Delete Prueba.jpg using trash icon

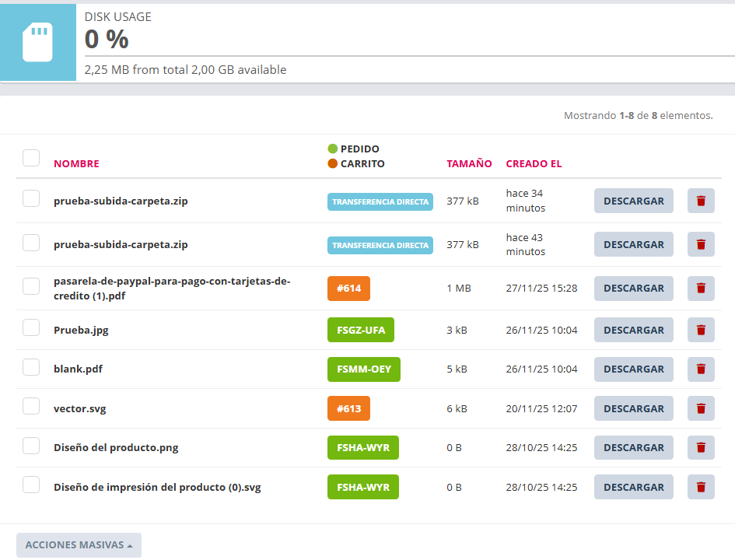tap(701, 330)
